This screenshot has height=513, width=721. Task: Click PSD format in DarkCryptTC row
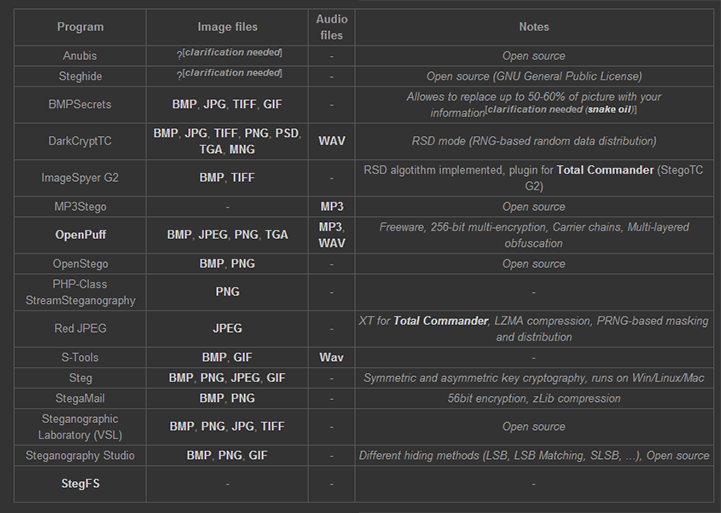[x=287, y=133]
